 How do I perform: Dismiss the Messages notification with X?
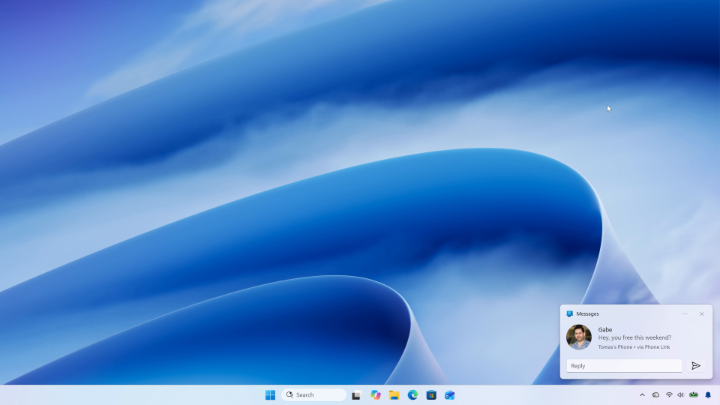702,314
